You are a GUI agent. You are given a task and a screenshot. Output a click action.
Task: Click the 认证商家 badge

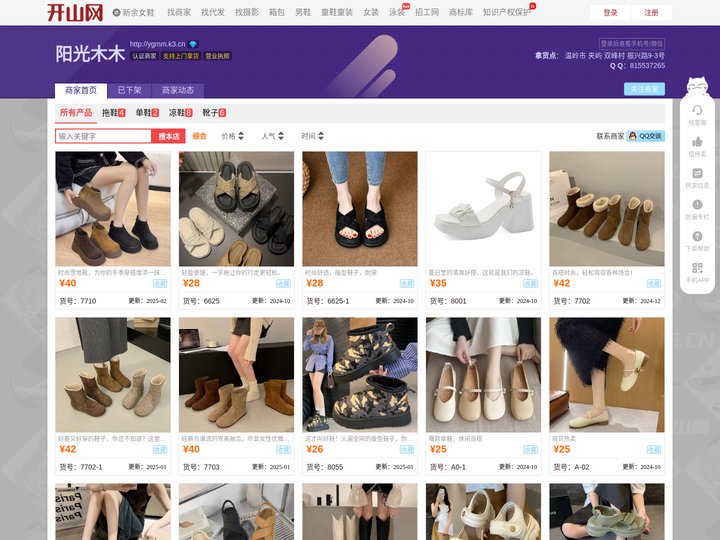click(145, 56)
